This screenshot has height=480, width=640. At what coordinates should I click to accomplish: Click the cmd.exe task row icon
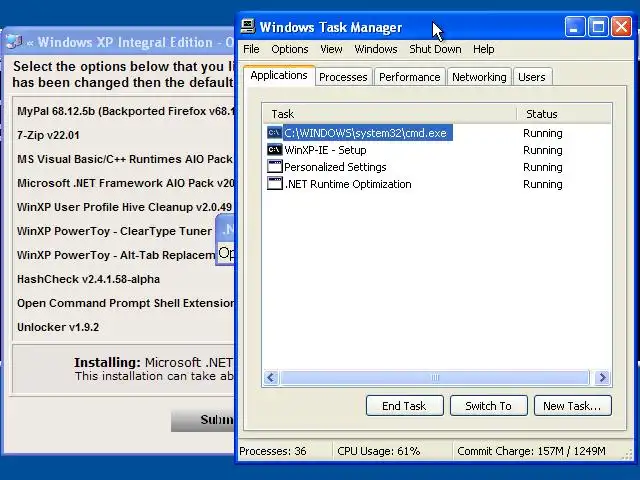(x=274, y=133)
